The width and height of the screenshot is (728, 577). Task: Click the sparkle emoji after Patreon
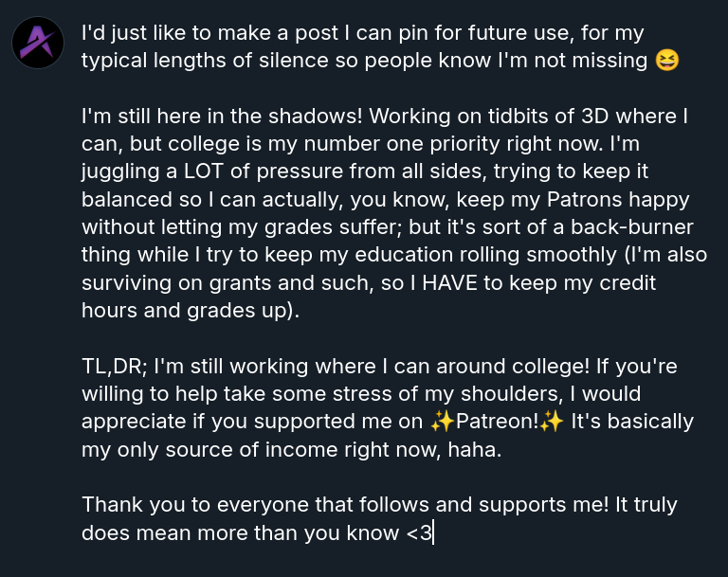[x=552, y=422]
